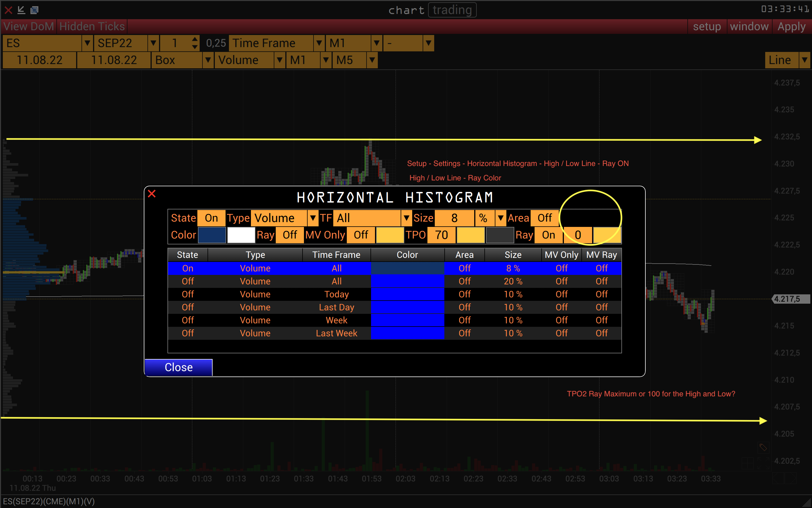Toggle the High/Low line Ray On button
Screen dimensions: 812x508
(549, 235)
